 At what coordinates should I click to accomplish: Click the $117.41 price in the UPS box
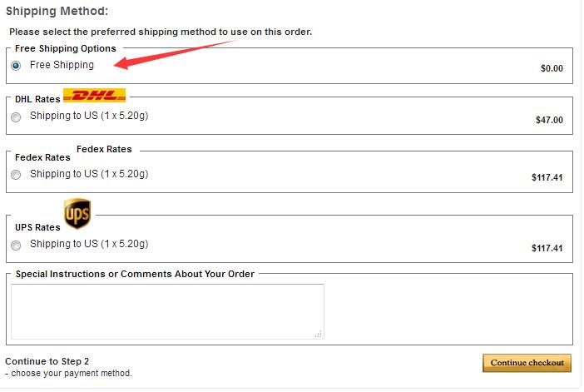pos(547,248)
